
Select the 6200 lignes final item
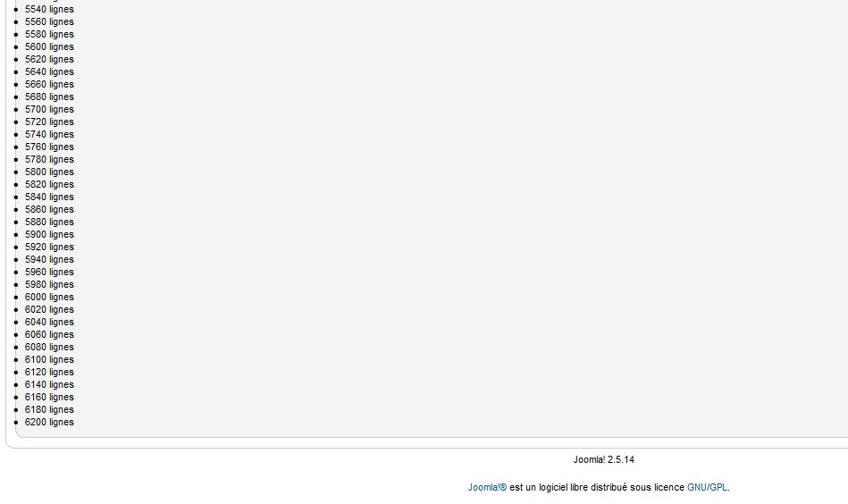tap(49, 422)
